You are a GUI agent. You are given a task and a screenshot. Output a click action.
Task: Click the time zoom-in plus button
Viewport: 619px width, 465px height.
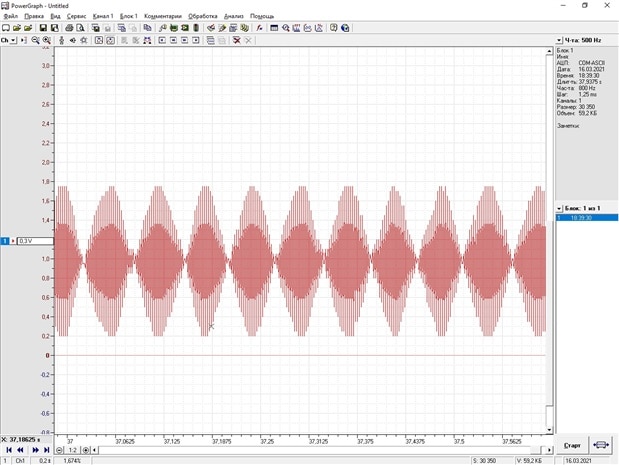(x=86, y=450)
